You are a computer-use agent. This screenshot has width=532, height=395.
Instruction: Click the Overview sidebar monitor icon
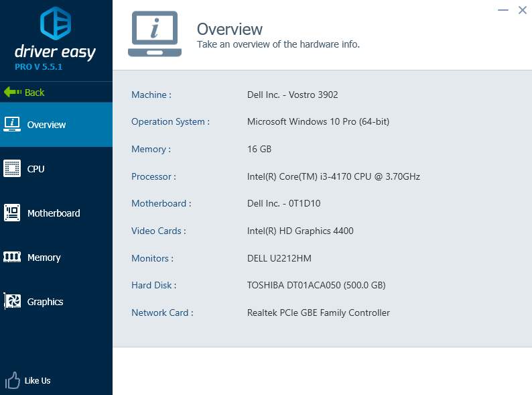12,124
